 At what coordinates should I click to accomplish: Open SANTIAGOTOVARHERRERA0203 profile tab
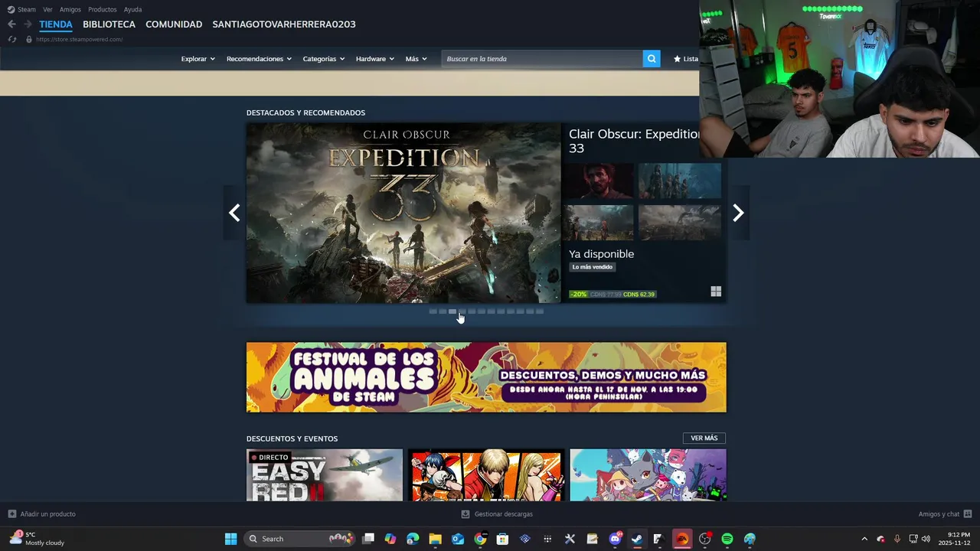pyautogui.click(x=284, y=24)
